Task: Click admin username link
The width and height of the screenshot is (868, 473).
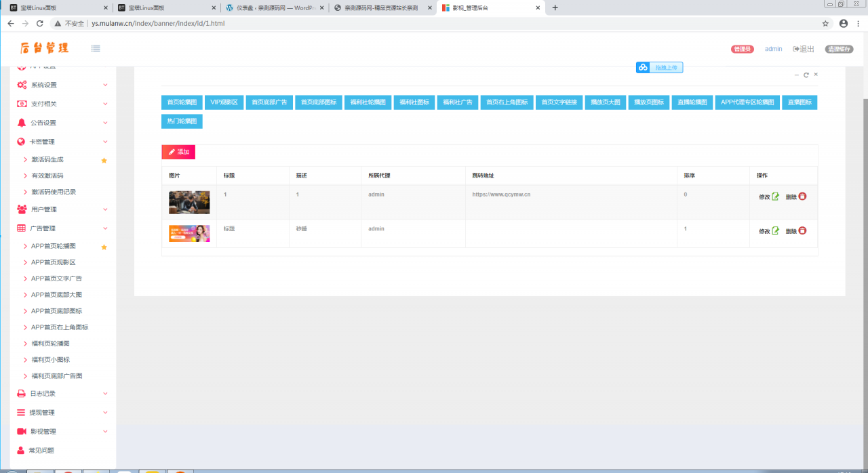Action: pyautogui.click(x=773, y=49)
